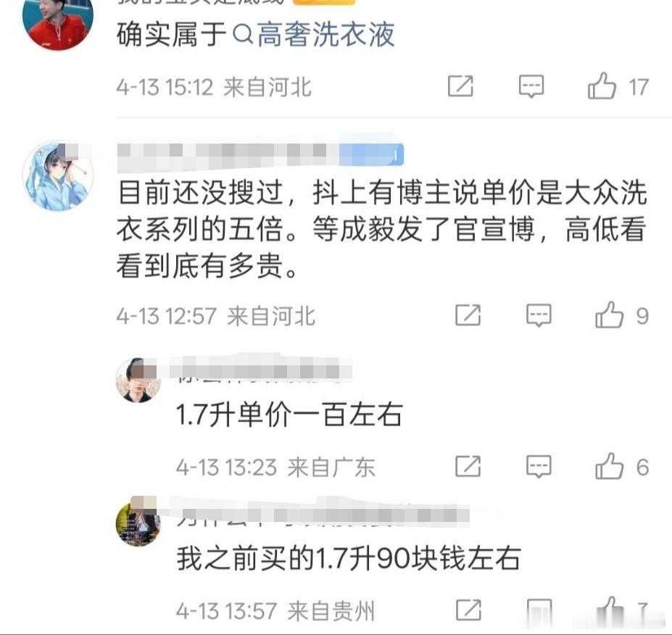The image size is (672, 635).
Task: Like the reply with 6 likes
Action: click(609, 466)
